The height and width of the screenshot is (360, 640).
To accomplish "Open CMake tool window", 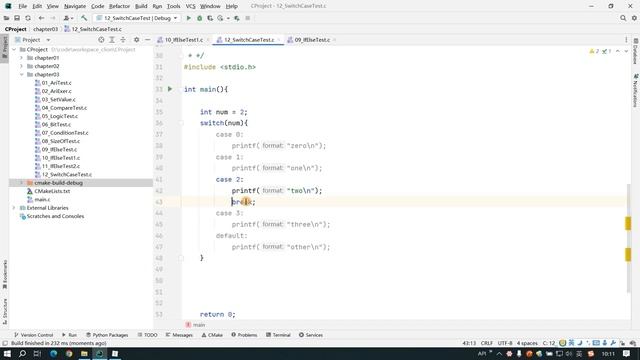I will tap(212, 335).
